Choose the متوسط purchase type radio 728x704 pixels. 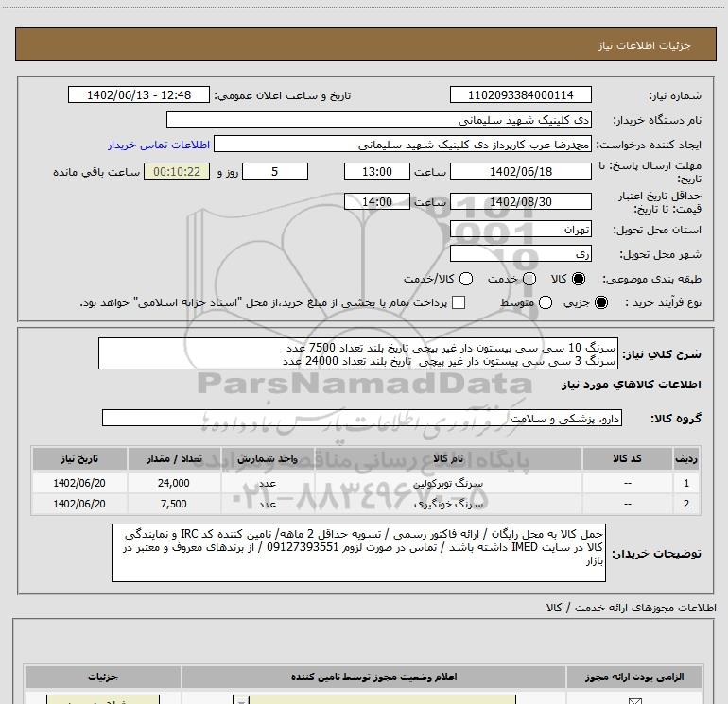tap(546, 302)
